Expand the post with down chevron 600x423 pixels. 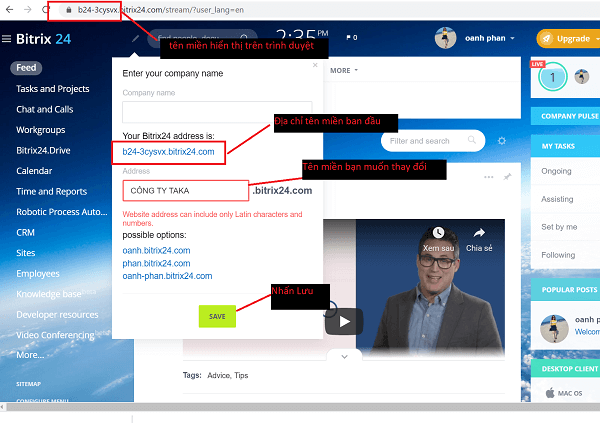coord(344,357)
